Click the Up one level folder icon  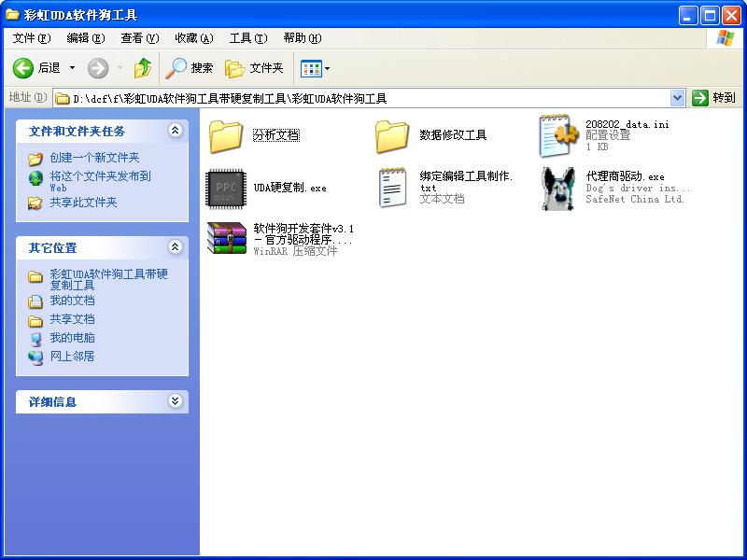click(x=143, y=68)
